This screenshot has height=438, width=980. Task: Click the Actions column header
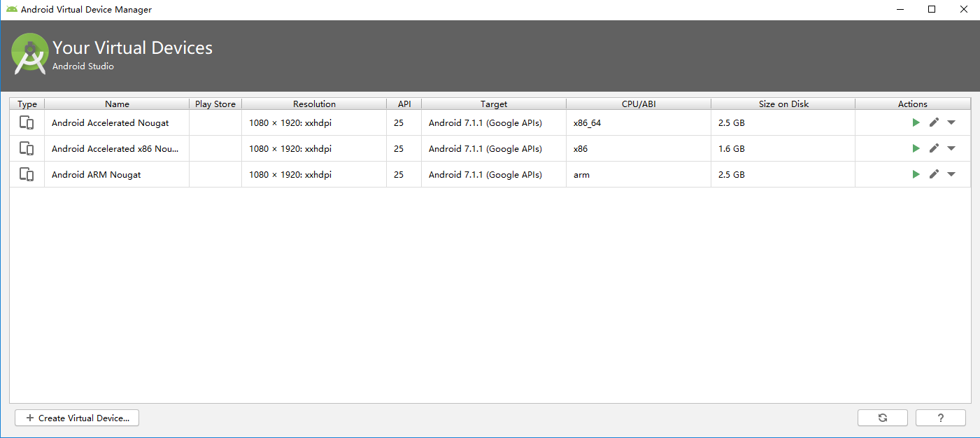pos(913,104)
